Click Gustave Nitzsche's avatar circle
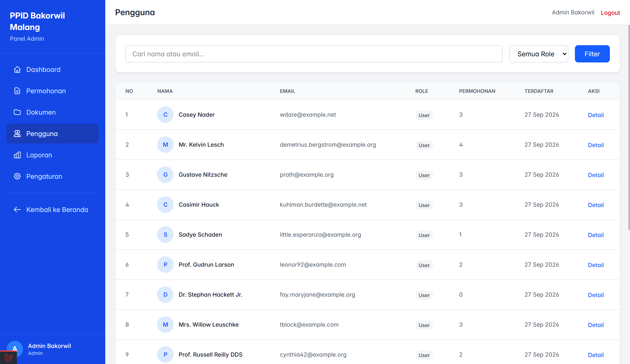The image size is (630, 364). pos(165,175)
